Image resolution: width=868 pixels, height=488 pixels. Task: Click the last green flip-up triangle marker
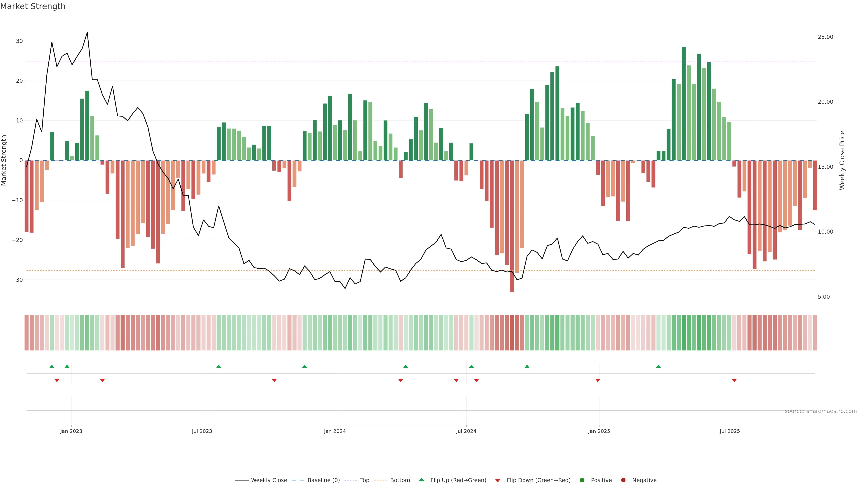click(x=658, y=366)
